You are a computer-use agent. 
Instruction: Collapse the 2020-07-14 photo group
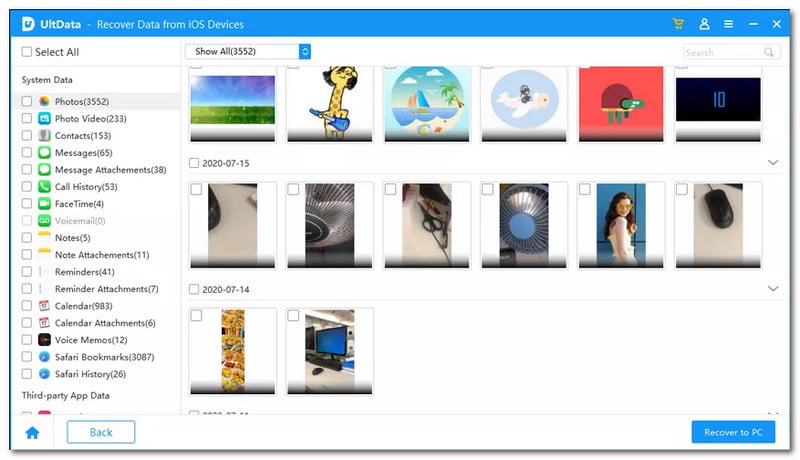(x=773, y=289)
